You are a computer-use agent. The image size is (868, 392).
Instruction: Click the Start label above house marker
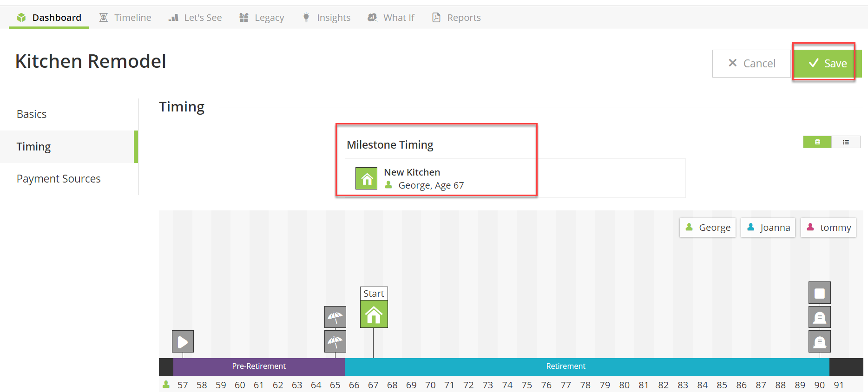point(374,294)
